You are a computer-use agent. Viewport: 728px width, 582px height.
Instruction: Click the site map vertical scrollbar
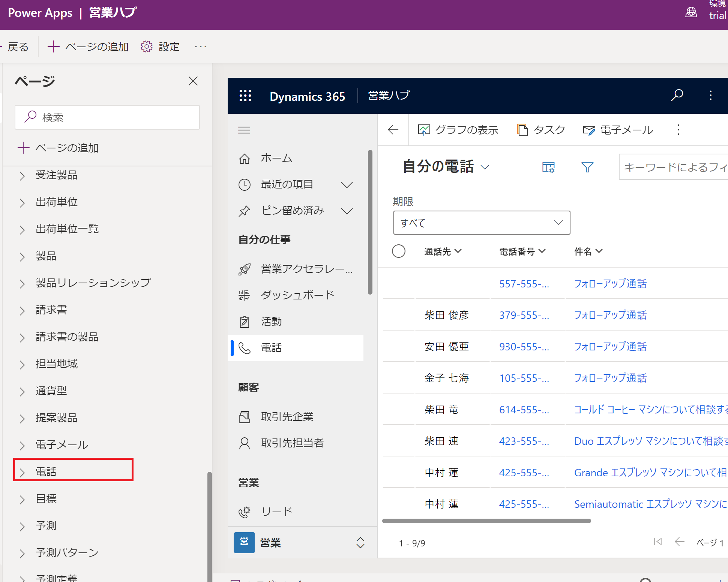click(x=370, y=222)
